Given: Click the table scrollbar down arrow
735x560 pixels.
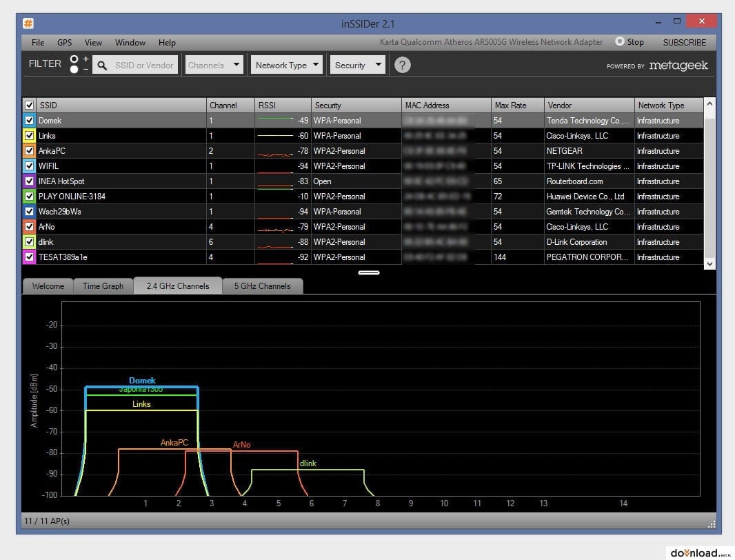Looking at the screenshot, I should point(709,264).
